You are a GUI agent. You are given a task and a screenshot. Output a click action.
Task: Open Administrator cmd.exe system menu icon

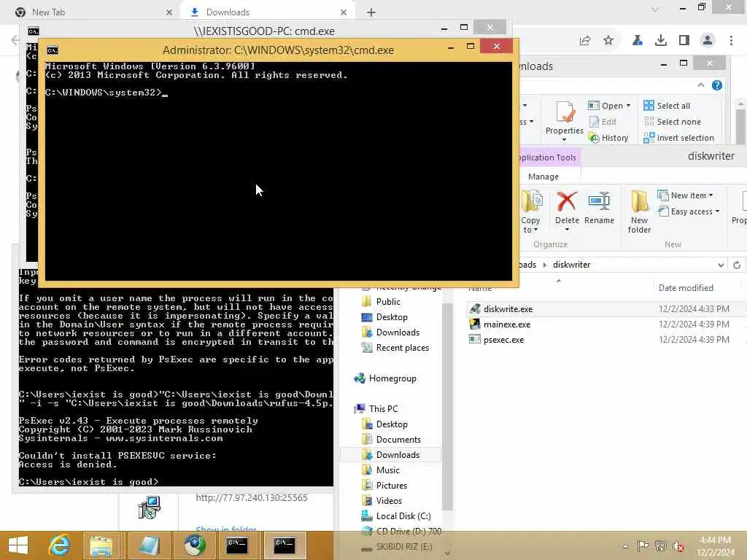pyautogui.click(x=53, y=50)
